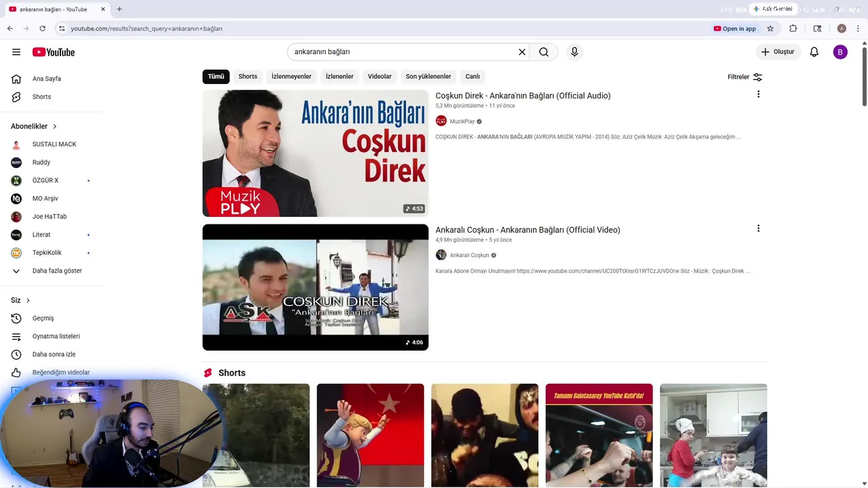Click the magnifier search button

544,52
